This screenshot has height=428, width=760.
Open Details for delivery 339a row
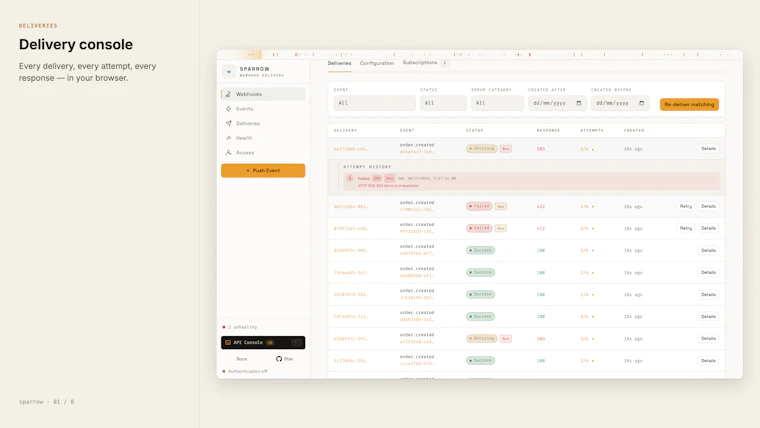pos(708,272)
